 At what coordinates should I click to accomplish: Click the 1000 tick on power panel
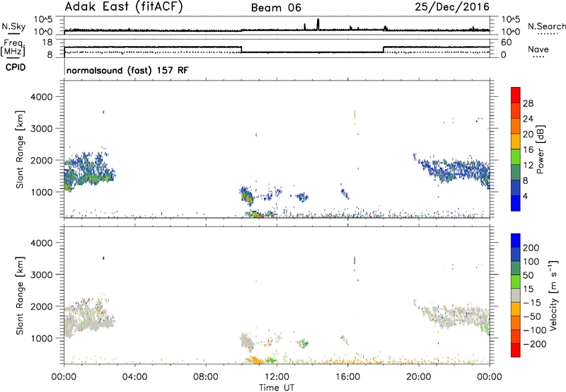[41, 192]
